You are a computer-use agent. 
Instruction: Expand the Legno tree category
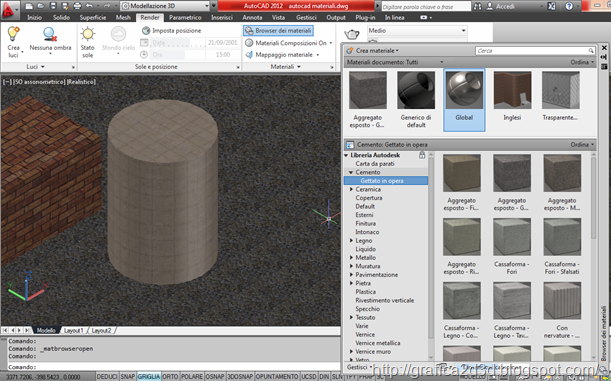pos(351,241)
